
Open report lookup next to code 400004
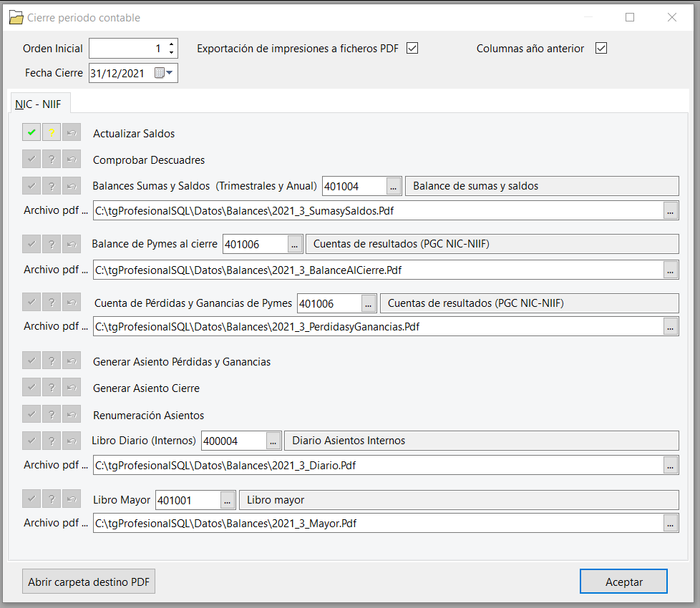click(273, 441)
